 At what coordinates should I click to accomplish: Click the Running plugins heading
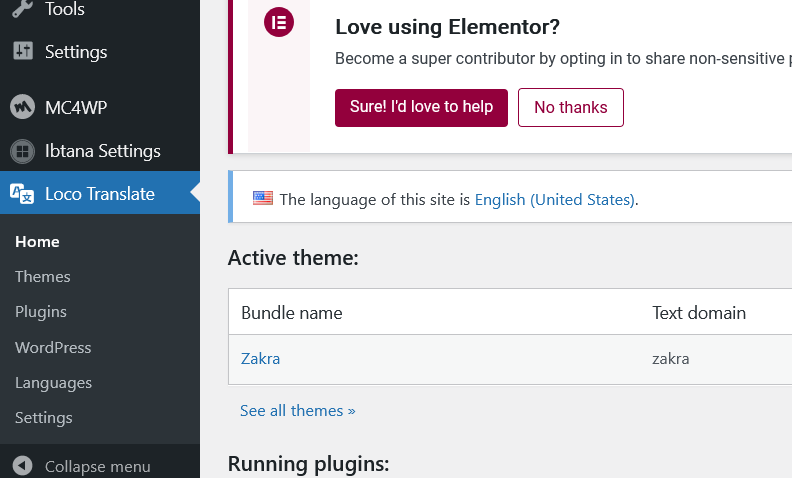coord(308,464)
